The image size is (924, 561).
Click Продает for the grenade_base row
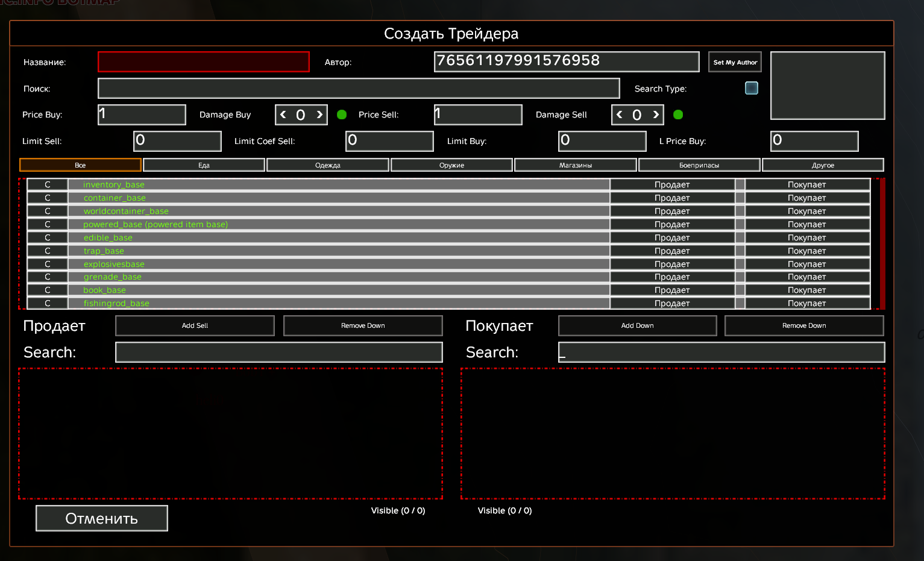[x=671, y=277]
